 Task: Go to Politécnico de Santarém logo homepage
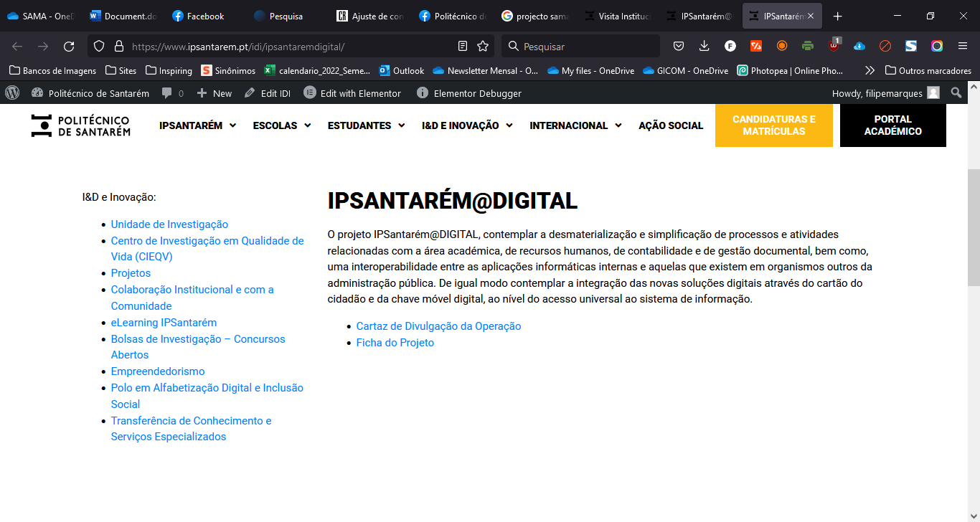pos(80,125)
